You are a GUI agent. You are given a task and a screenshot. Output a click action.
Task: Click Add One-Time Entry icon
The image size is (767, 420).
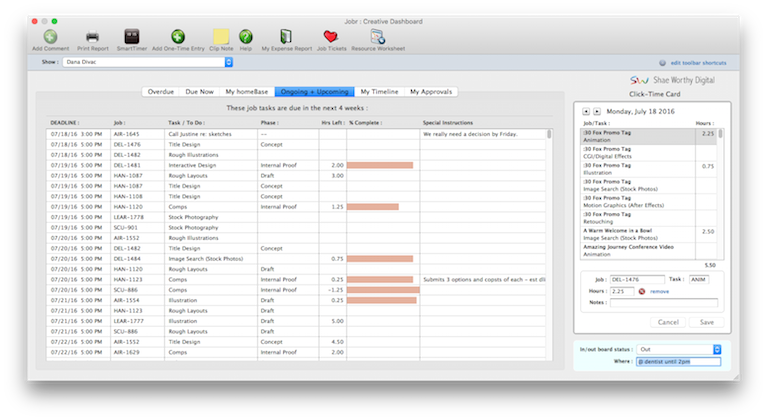pos(177,36)
